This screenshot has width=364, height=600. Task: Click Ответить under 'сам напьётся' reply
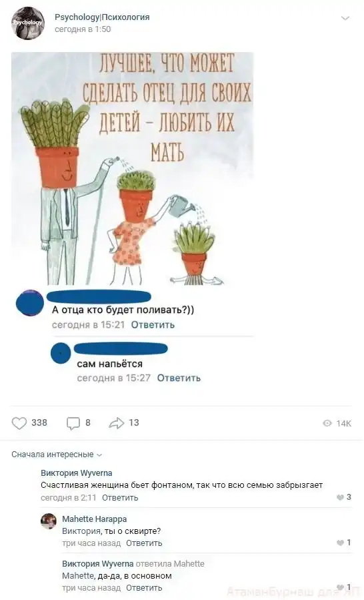179,378
